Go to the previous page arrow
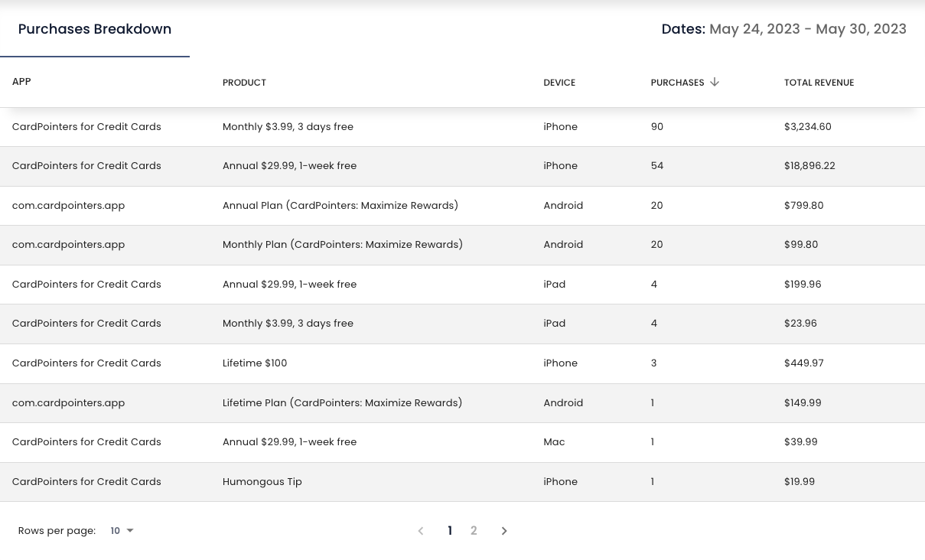This screenshot has width=925, height=560. click(x=421, y=531)
